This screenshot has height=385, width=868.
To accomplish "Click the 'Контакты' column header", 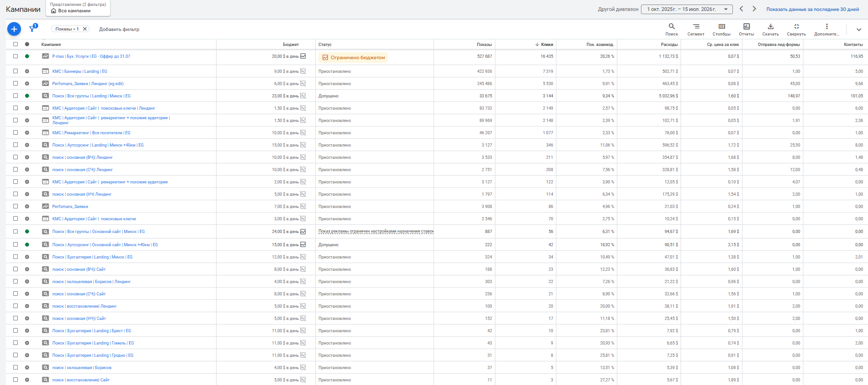I will pyautogui.click(x=853, y=45).
